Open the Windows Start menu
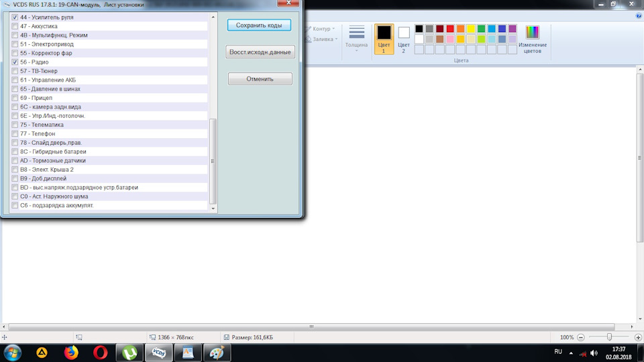The width and height of the screenshot is (644, 362). pyautogui.click(x=12, y=353)
